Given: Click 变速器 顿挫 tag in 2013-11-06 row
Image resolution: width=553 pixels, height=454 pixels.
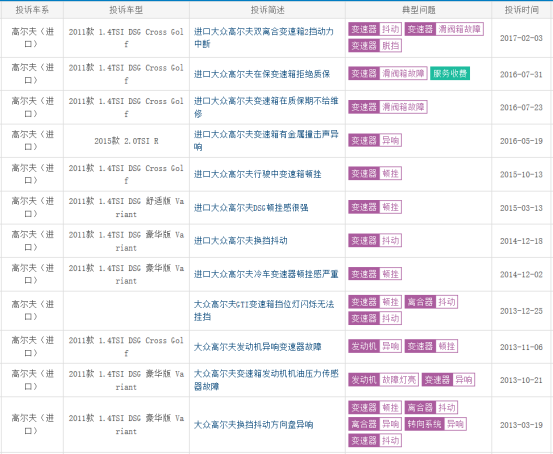Looking at the screenshot, I should tap(431, 346).
